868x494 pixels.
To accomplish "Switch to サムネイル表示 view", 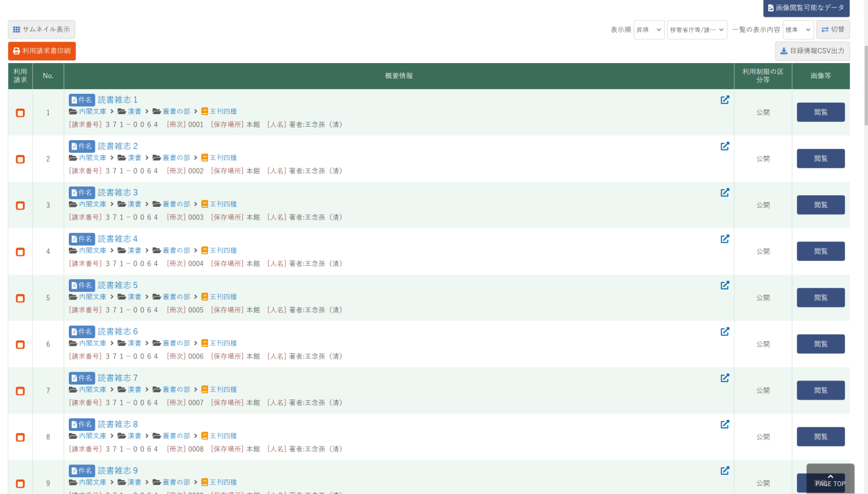I will pos(42,30).
